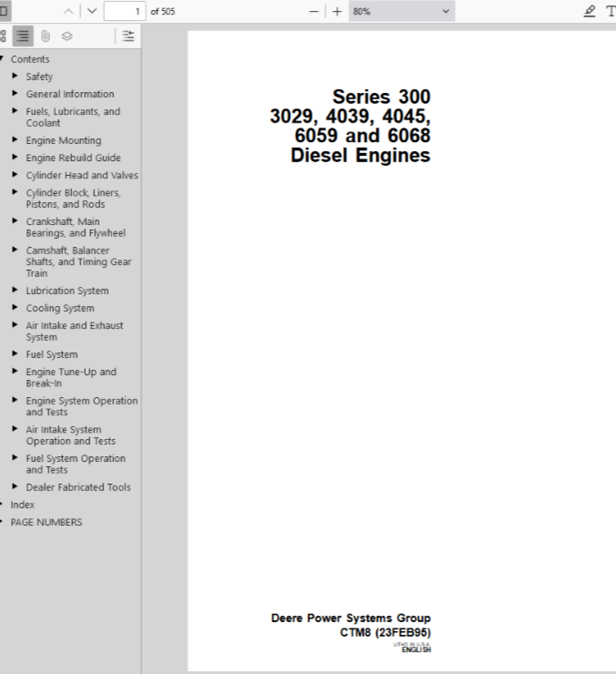
Task: Click the page number input field
Action: (124, 11)
